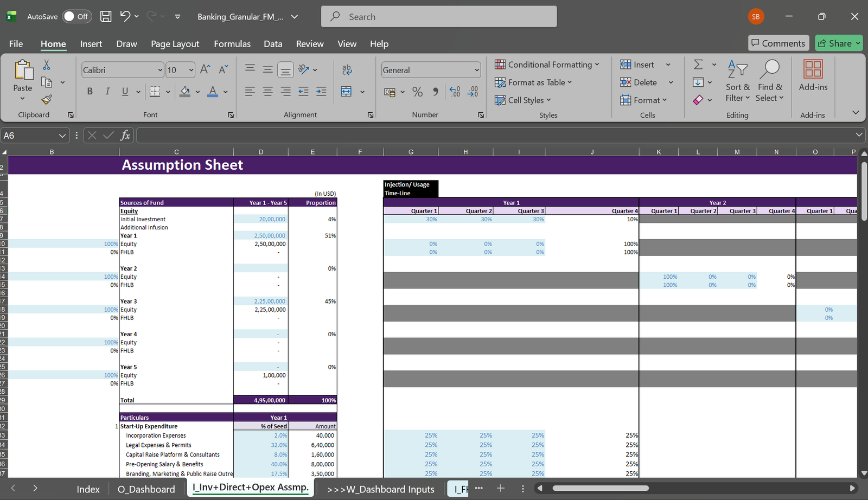
Task: Open Sort & Filter options
Action: point(737,81)
